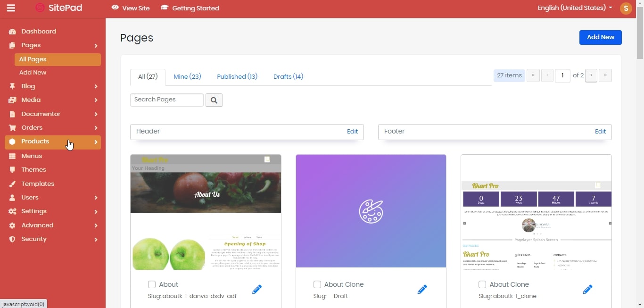Click the search magnifier icon button
Screen dimensions: 644x308
coord(214,100)
